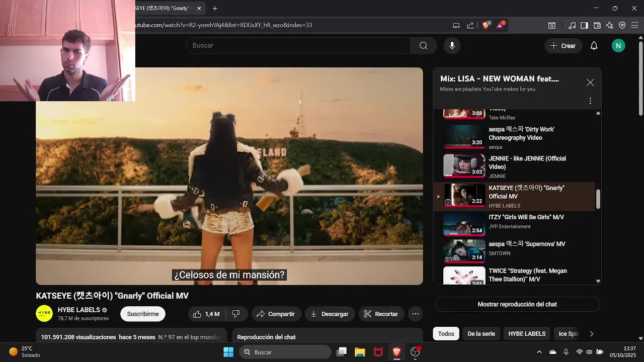Click Brave browser taskbar icon
644x362 pixels.
(x=397, y=352)
